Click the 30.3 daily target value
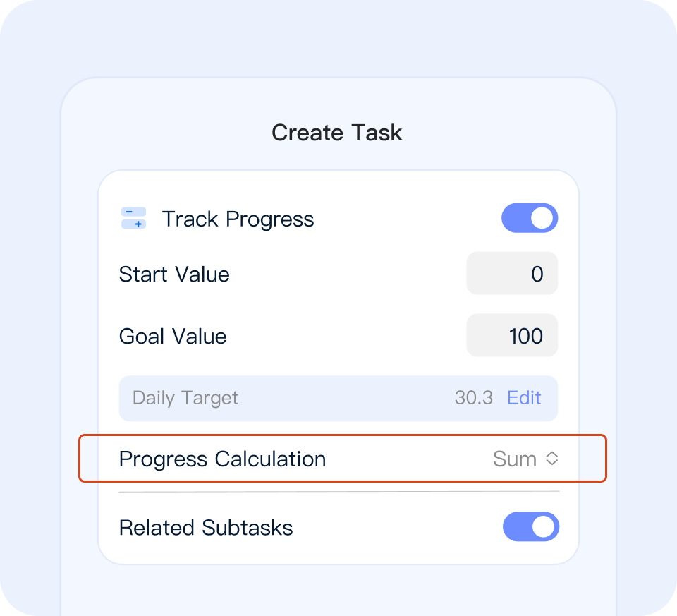The height and width of the screenshot is (616, 677). coord(473,398)
